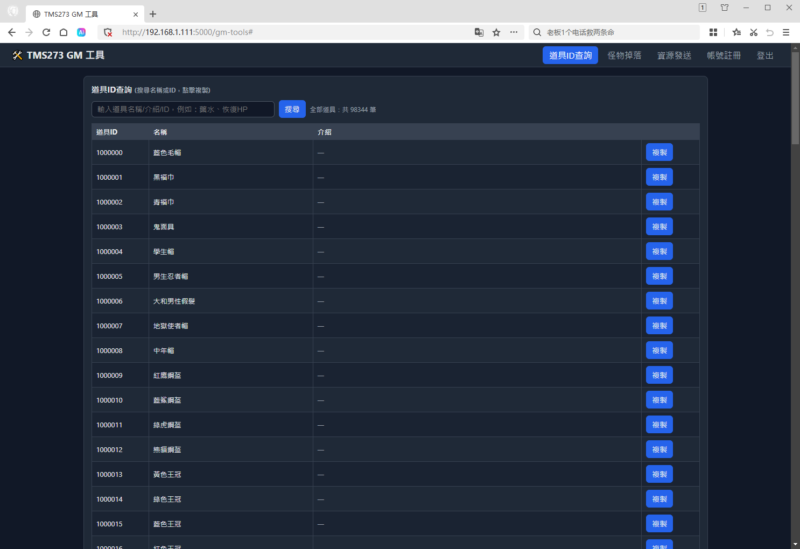
Task: Focus the item name/ID search input
Action: [x=183, y=109]
